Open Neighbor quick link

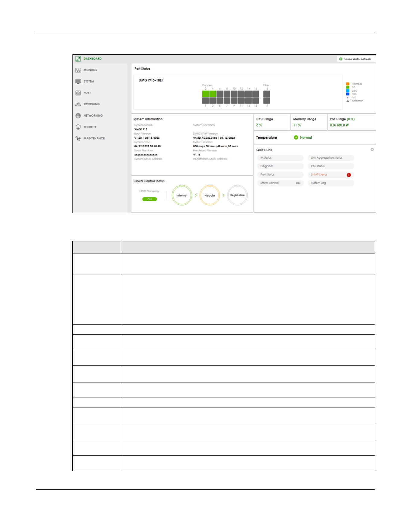[x=280, y=166]
